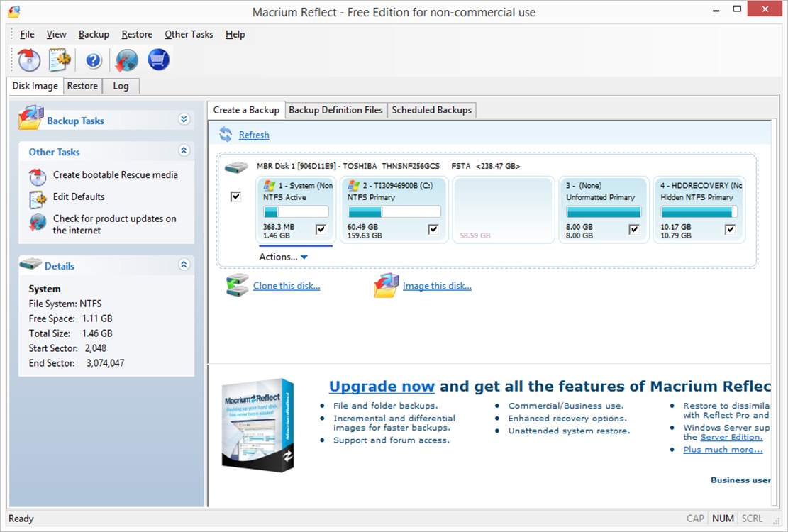
Task: Click the MBR Disk 1 drive icon
Action: coord(236,167)
